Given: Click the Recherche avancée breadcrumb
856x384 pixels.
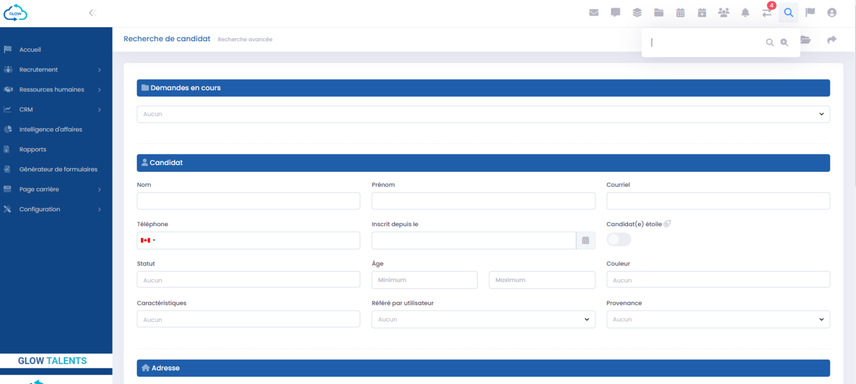Looking at the screenshot, I should (245, 39).
